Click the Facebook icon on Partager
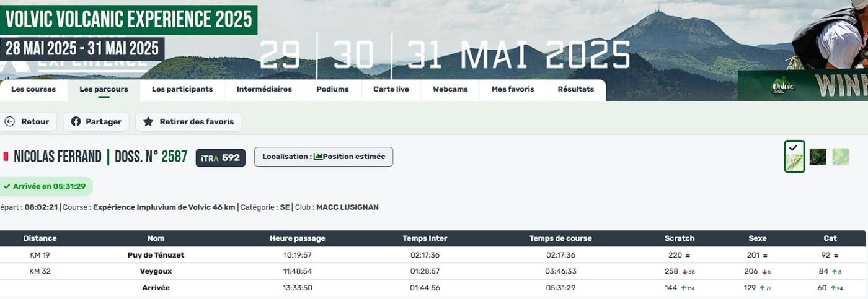Screen dimensions: 868x299 pos(76,122)
